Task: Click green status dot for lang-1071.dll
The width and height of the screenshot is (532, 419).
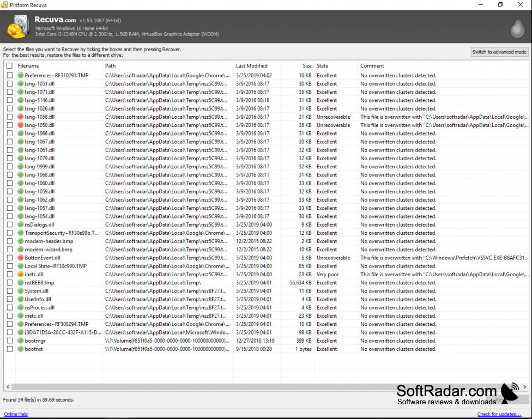Action: pos(20,92)
